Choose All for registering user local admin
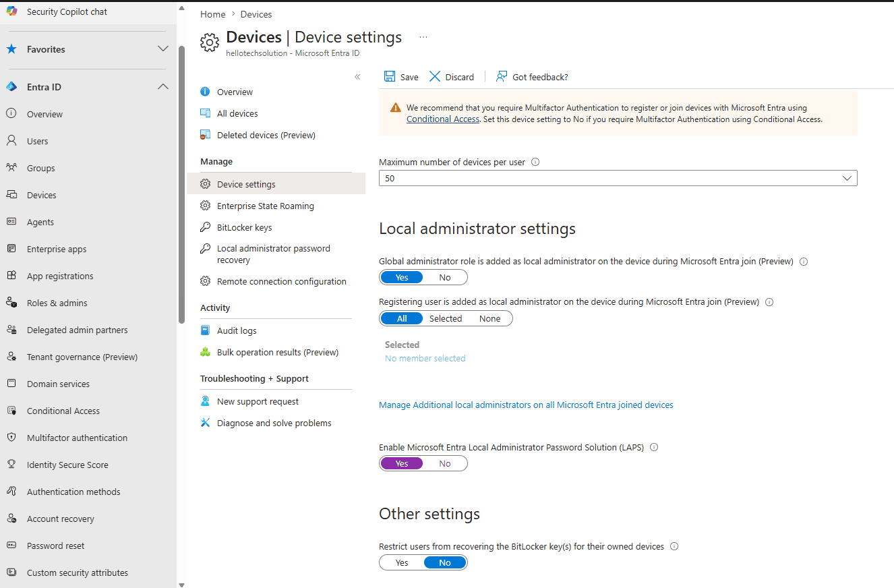 point(402,318)
